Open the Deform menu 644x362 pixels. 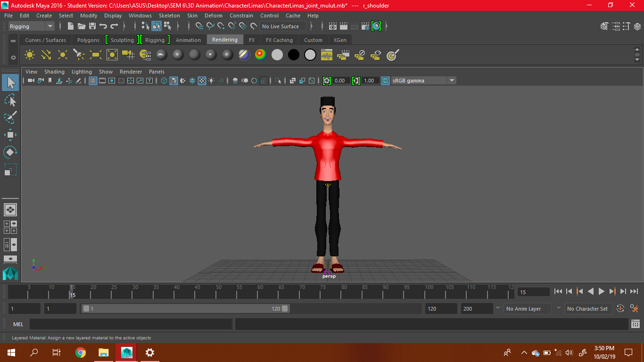click(214, 16)
